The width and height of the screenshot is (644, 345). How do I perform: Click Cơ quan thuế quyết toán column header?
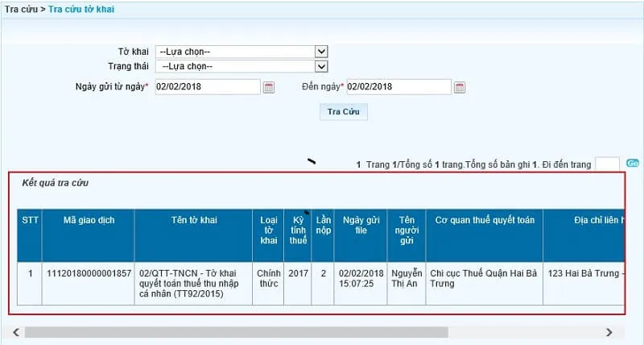pyautogui.click(x=485, y=235)
